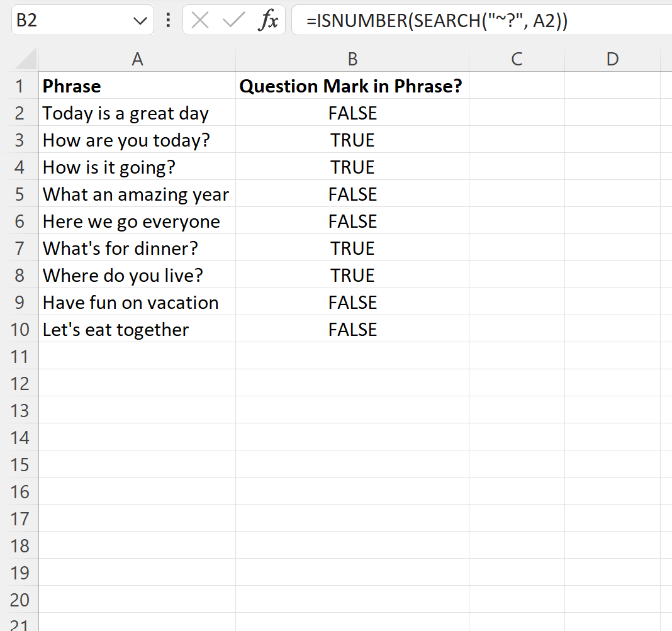672x631 pixels.
Task: Click the Cancel (X) formula icon
Action: click(x=199, y=20)
